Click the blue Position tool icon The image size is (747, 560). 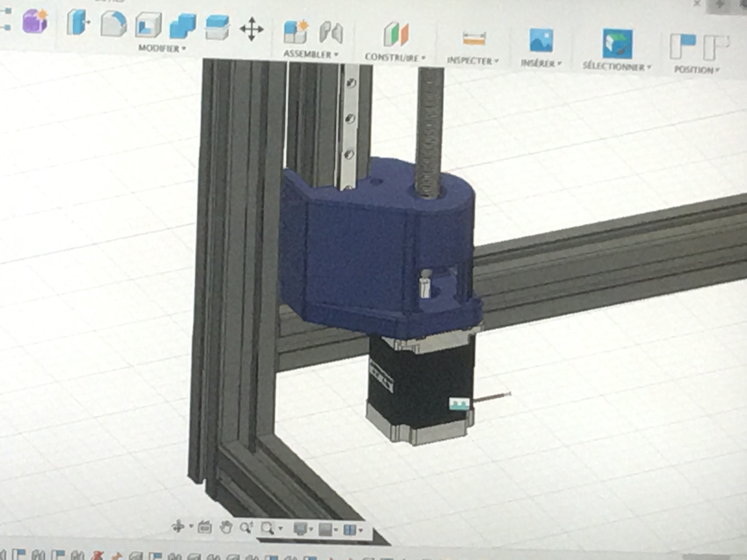(x=683, y=46)
